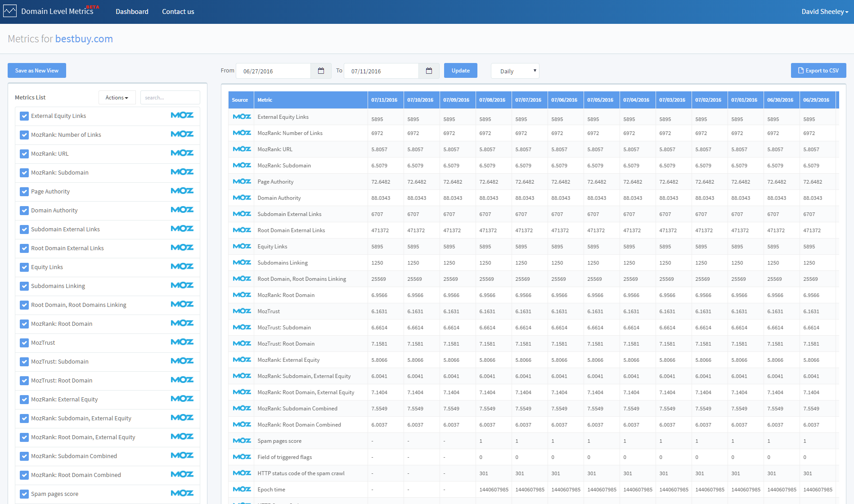
Task: Select the Moz source icon on MozTrust row
Action: [242, 311]
